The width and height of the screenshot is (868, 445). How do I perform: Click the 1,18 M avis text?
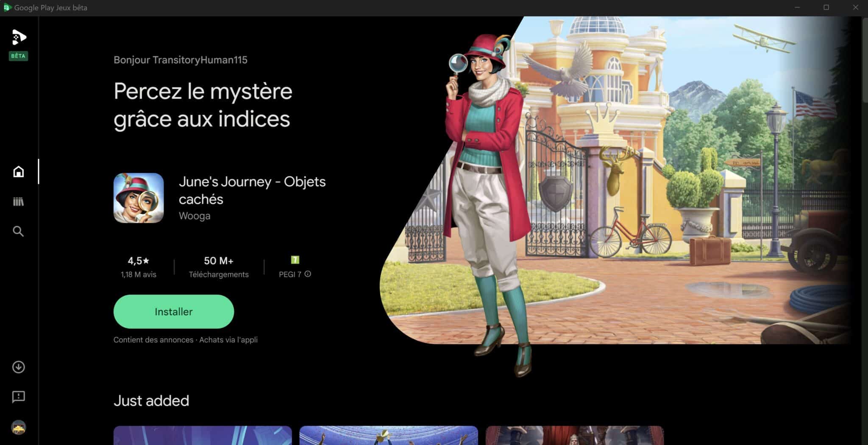tap(139, 274)
